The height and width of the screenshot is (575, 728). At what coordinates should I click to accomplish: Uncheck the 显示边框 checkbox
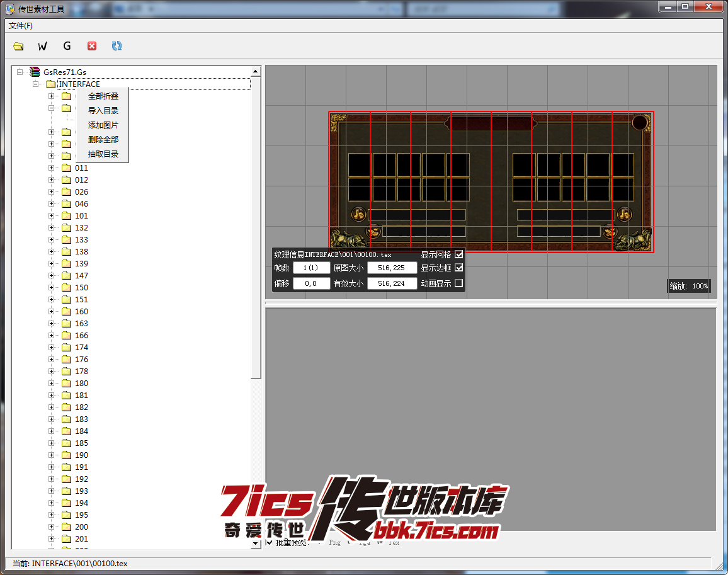pyautogui.click(x=458, y=268)
